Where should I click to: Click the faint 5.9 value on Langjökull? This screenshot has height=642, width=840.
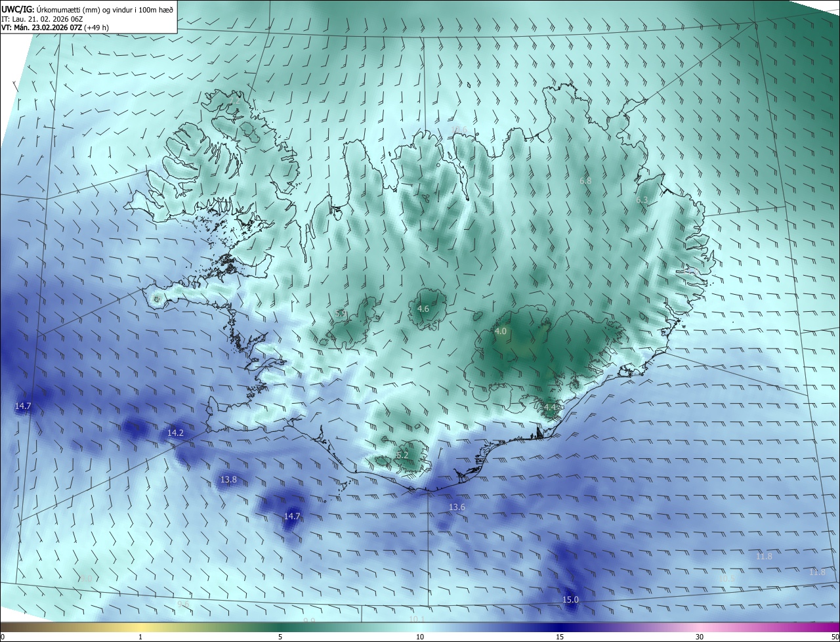341,314
